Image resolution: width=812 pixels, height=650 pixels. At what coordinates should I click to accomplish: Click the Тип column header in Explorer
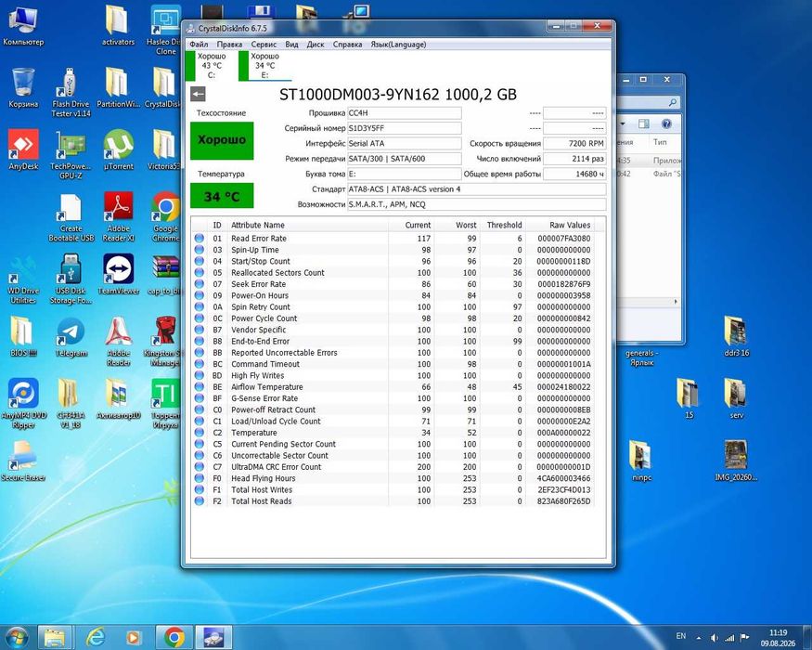point(660,142)
